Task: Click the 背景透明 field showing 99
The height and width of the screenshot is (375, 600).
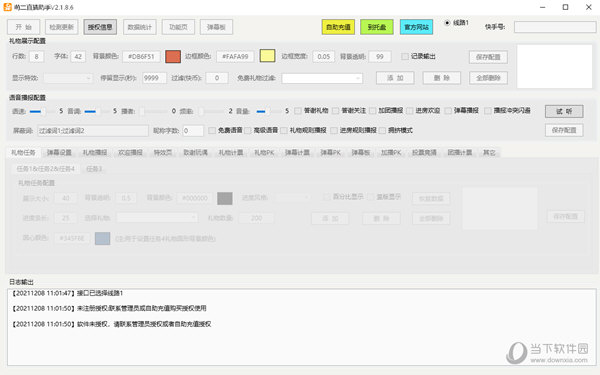Action: click(380, 57)
